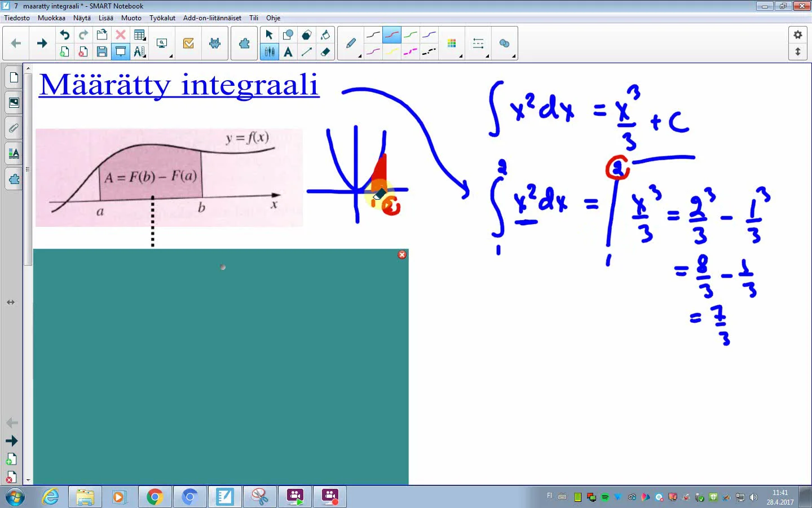Open the Attachments paperclip tab

(x=14, y=128)
